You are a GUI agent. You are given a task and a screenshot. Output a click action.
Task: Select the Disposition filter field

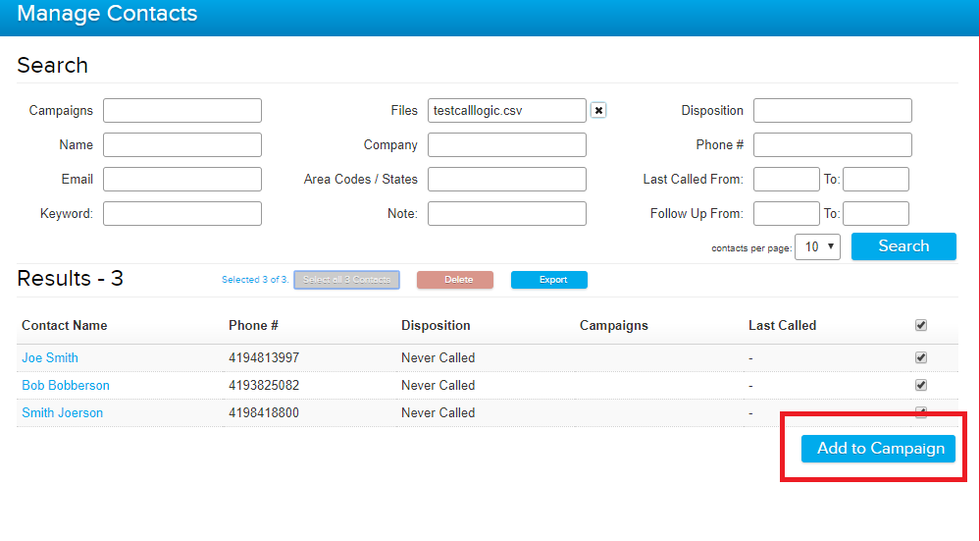[832, 111]
